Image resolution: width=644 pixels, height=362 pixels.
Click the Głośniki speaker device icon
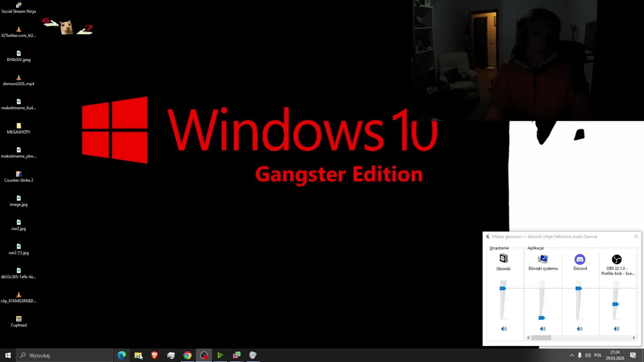coord(504,259)
